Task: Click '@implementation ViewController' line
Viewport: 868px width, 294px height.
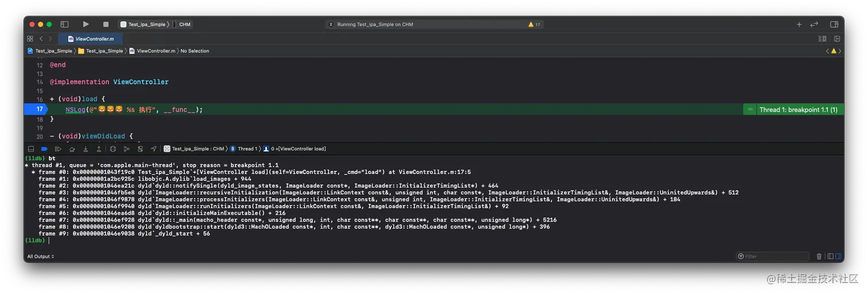Action: (109, 82)
